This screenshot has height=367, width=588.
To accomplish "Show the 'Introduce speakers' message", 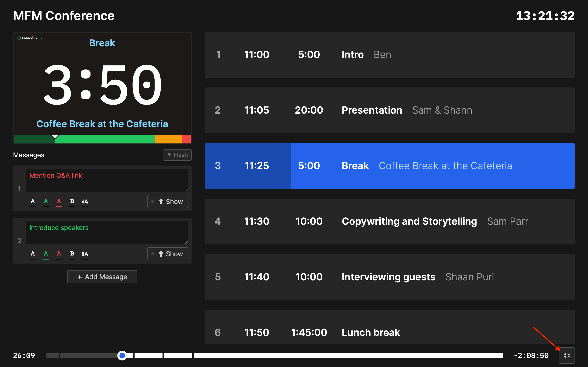I will point(168,254).
